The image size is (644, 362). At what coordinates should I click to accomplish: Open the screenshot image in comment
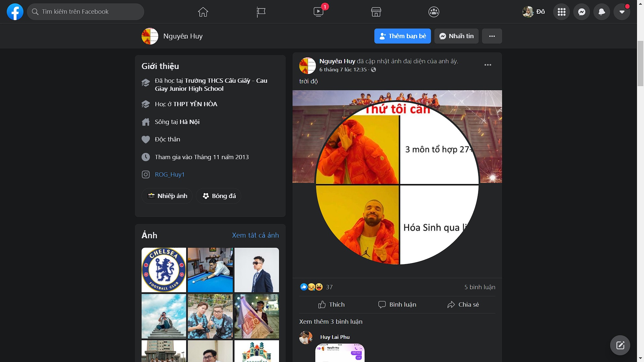pyautogui.click(x=340, y=353)
